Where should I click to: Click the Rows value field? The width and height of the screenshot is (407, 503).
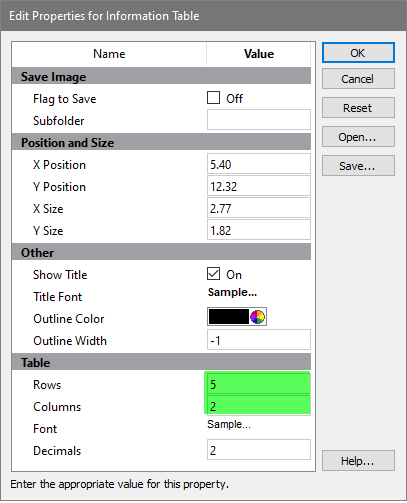pos(259,384)
